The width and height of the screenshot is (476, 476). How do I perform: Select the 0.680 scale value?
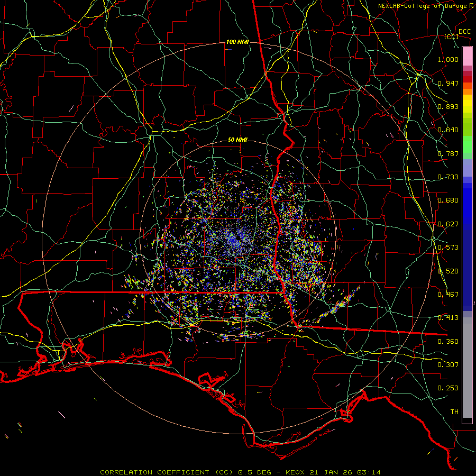click(448, 200)
